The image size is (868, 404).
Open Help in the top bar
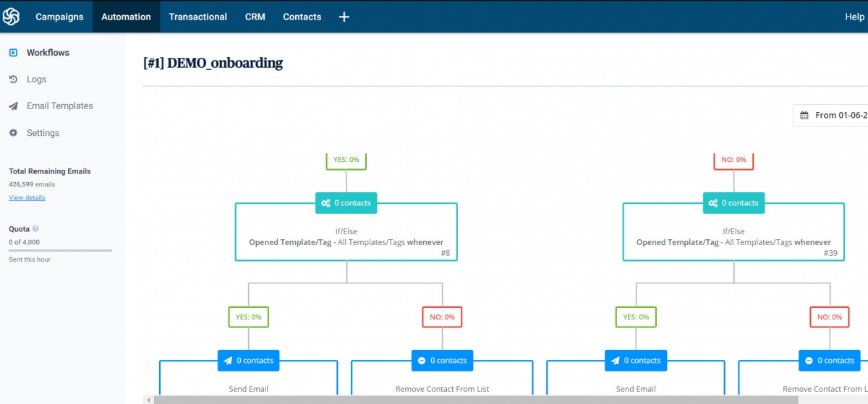coord(854,17)
